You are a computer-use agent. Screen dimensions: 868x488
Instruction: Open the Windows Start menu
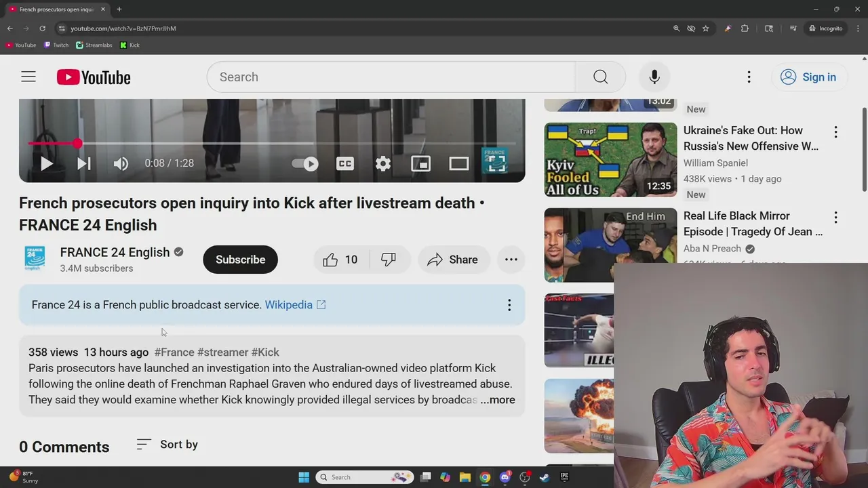click(304, 477)
